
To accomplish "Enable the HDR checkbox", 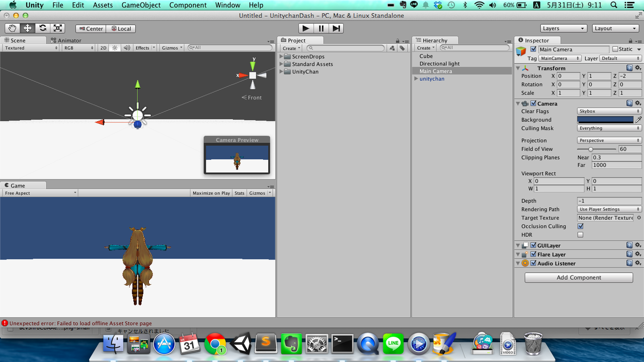I will pos(580,235).
